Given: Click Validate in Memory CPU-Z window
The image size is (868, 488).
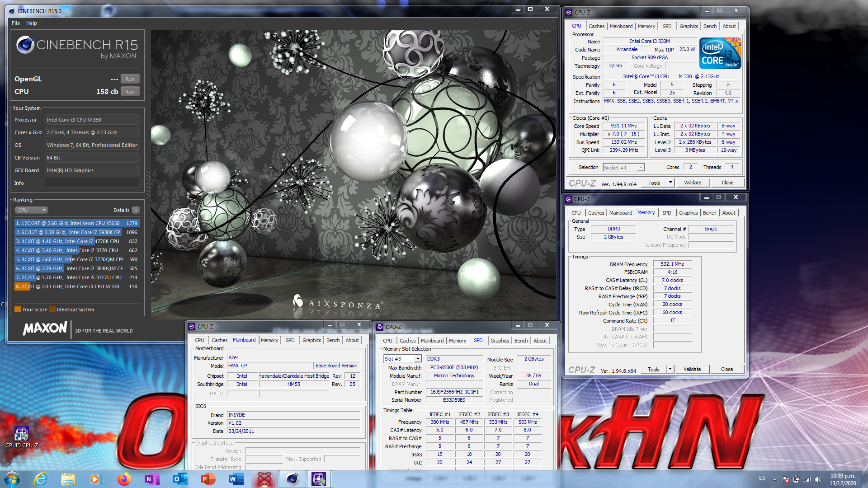Looking at the screenshot, I should point(692,369).
